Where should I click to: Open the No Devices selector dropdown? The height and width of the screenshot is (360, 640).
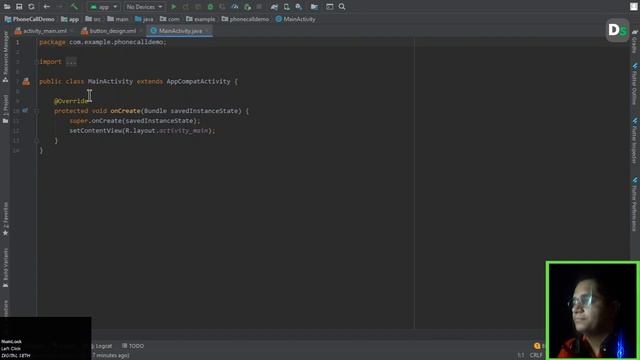[x=144, y=7]
